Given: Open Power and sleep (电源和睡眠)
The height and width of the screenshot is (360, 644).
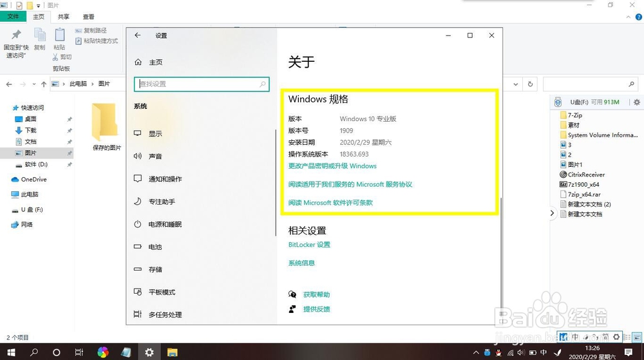Looking at the screenshot, I should (x=158, y=224).
